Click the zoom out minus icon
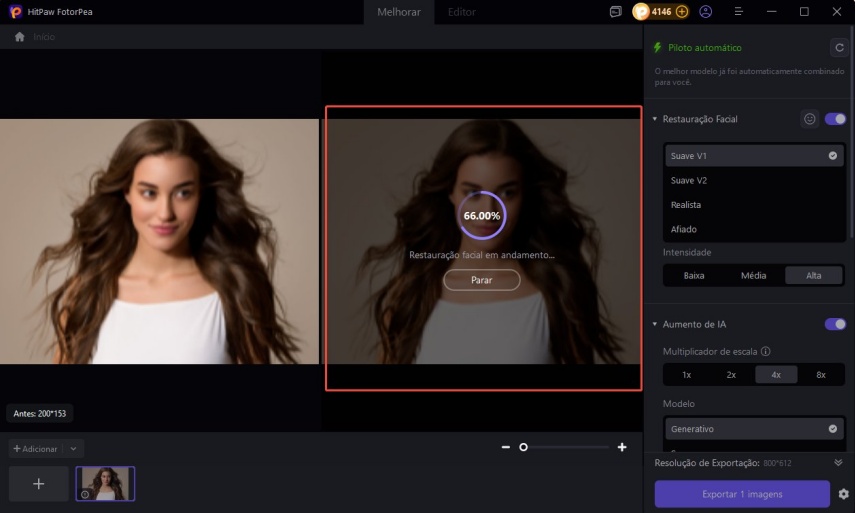Screen dimensions: 855x513 (506, 447)
